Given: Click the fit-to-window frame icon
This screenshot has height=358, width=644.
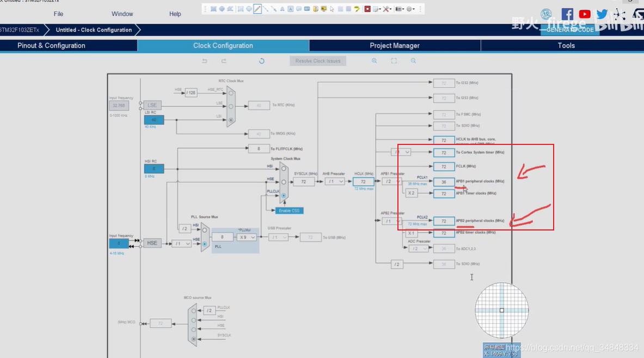Looking at the screenshot, I should [394, 61].
